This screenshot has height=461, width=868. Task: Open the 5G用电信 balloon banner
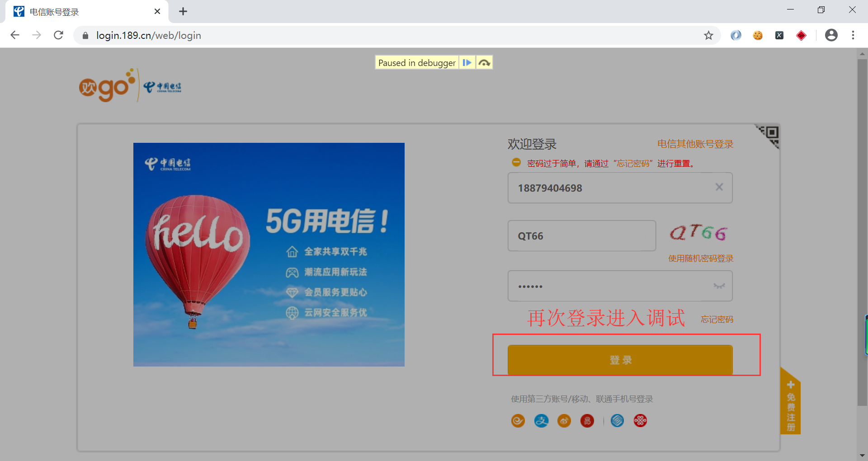tap(269, 254)
